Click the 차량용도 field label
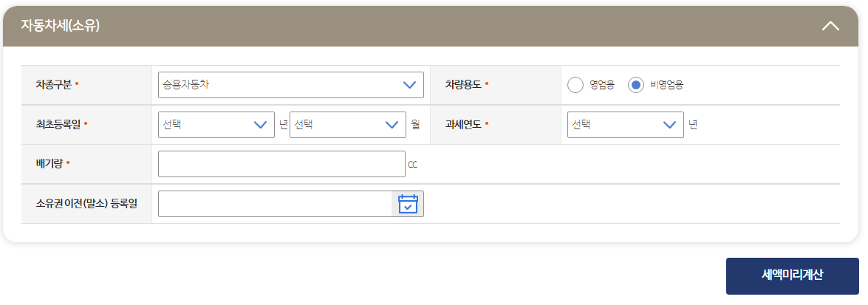Viewport: 868px width, 305px height. click(x=464, y=85)
